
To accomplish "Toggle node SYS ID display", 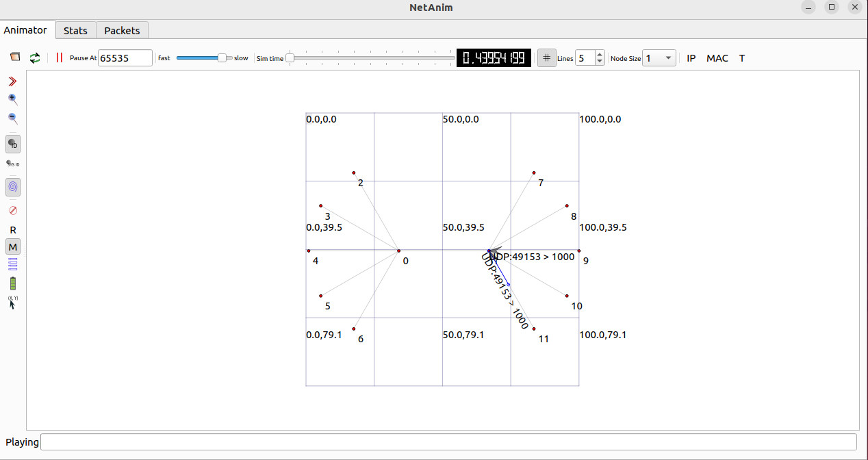I will coord(13,164).
